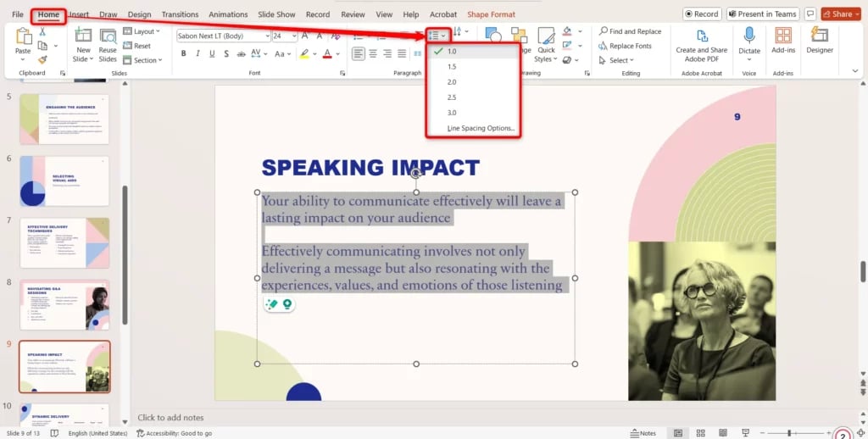This screenshot has height=439, width=868.
Task: Open the File tab
Action: [x=18, y=14]
